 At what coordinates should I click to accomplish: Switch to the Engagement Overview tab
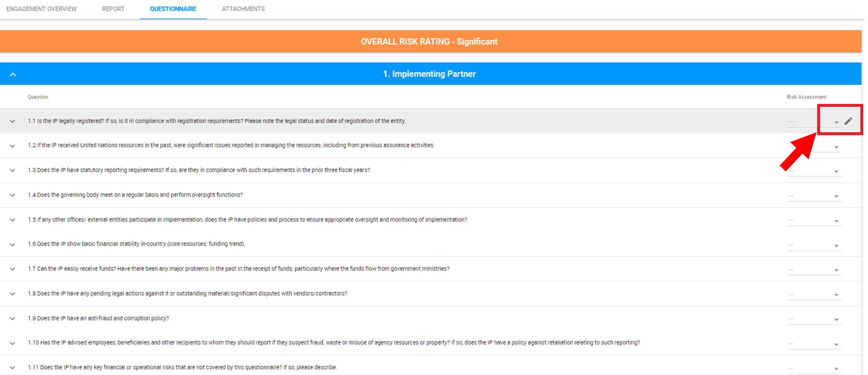point(41,9)
